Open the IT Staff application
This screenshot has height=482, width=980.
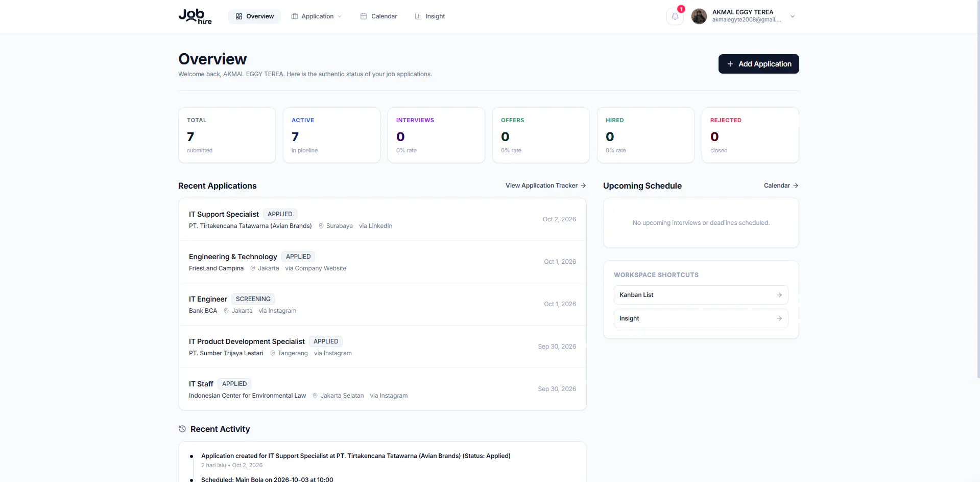coord(383,389)
